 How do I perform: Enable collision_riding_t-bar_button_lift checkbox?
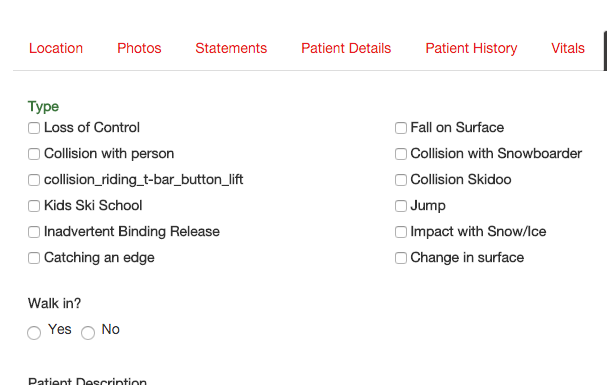click(34, 180)
